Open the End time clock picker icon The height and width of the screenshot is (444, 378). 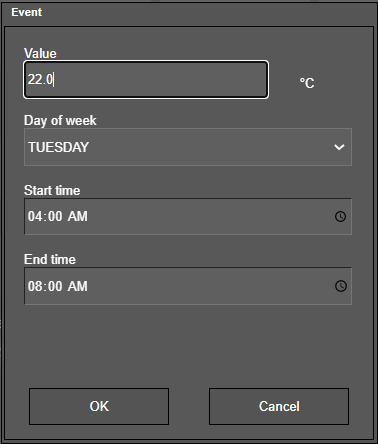341,286
